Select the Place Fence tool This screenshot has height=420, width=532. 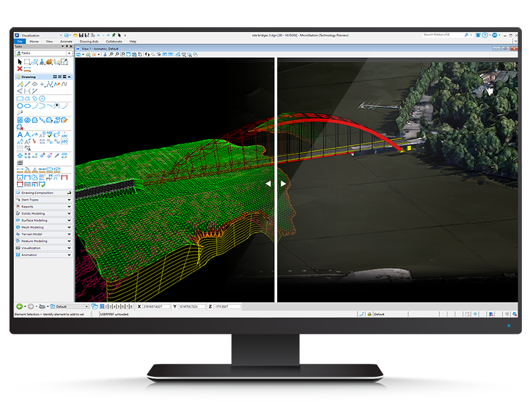(27, 61)
